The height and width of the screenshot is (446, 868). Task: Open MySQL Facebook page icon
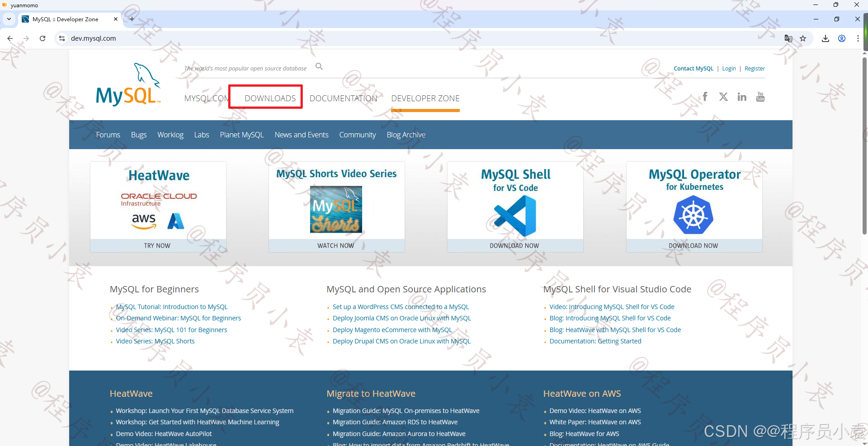pyautogui.click(x=705, y=96)
